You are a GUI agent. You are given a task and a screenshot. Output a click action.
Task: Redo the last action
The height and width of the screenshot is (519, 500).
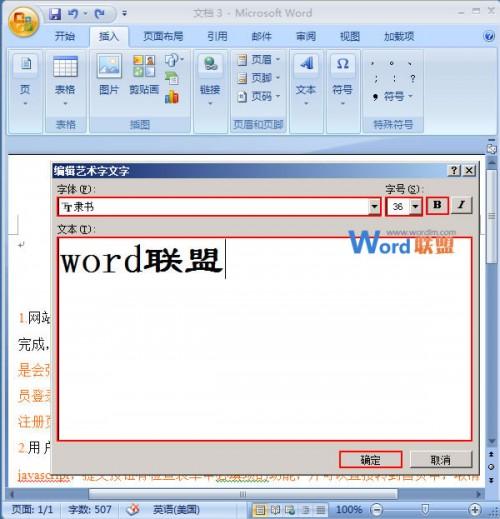99,14
